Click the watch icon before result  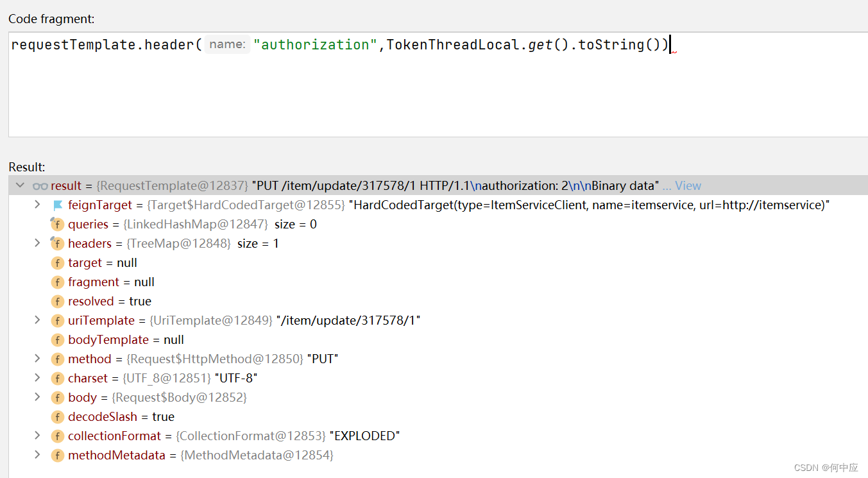coord(40,185)
